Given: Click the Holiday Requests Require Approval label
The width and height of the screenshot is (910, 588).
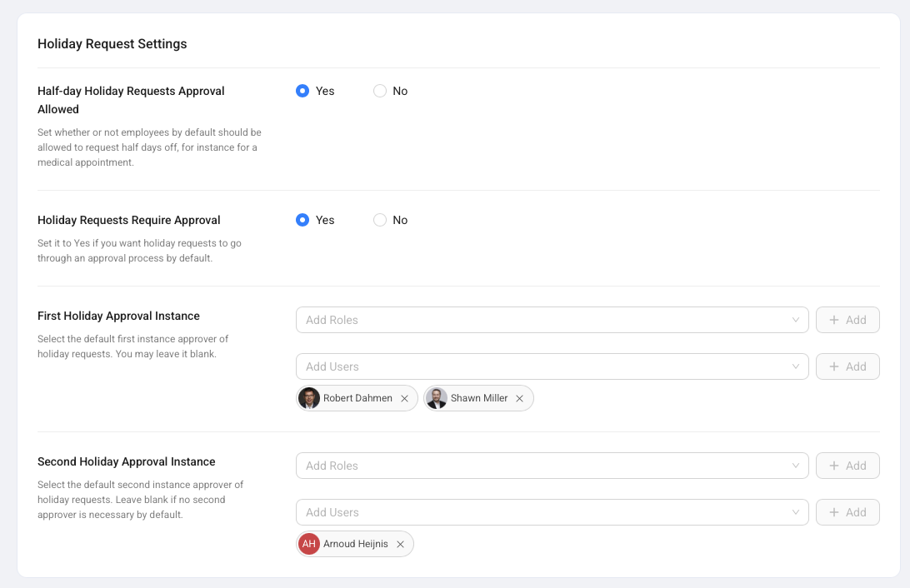Looking at the screenshot, I should coord(129,221).
